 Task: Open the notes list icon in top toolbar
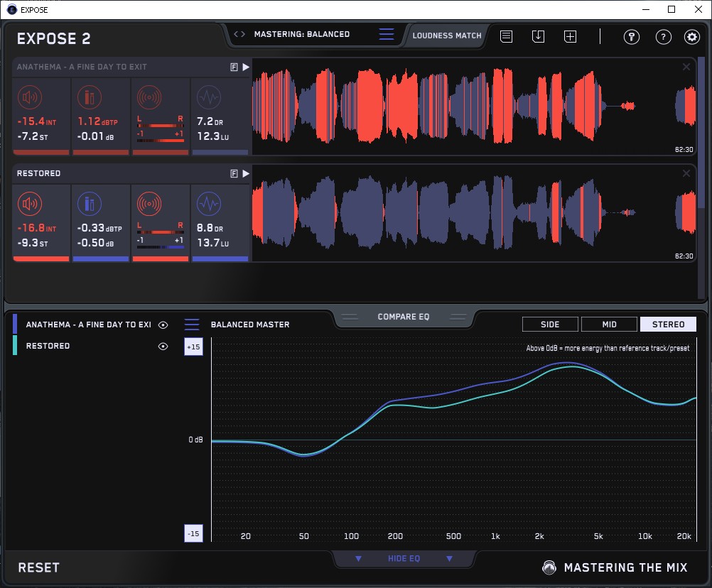[x=506, y=36]
